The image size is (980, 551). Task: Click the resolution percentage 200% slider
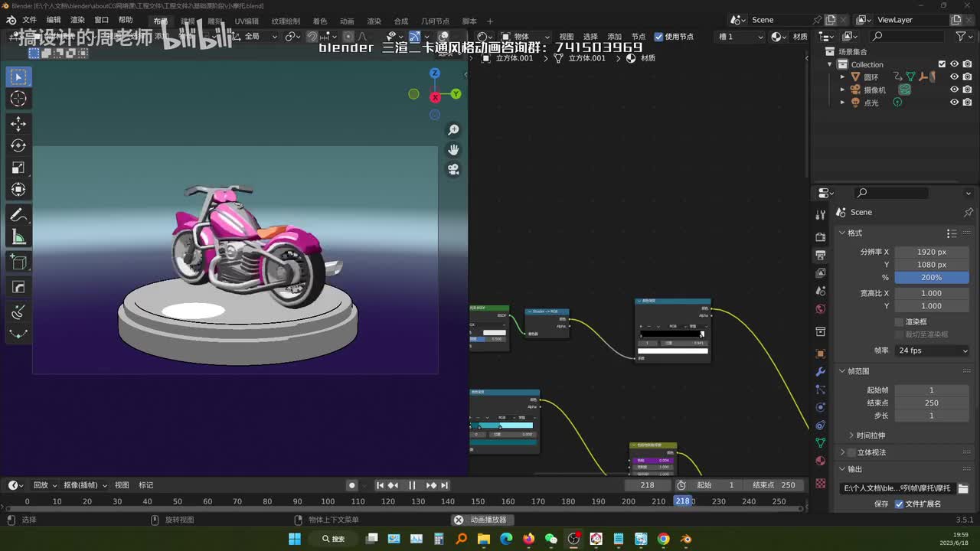click(932, 278)
